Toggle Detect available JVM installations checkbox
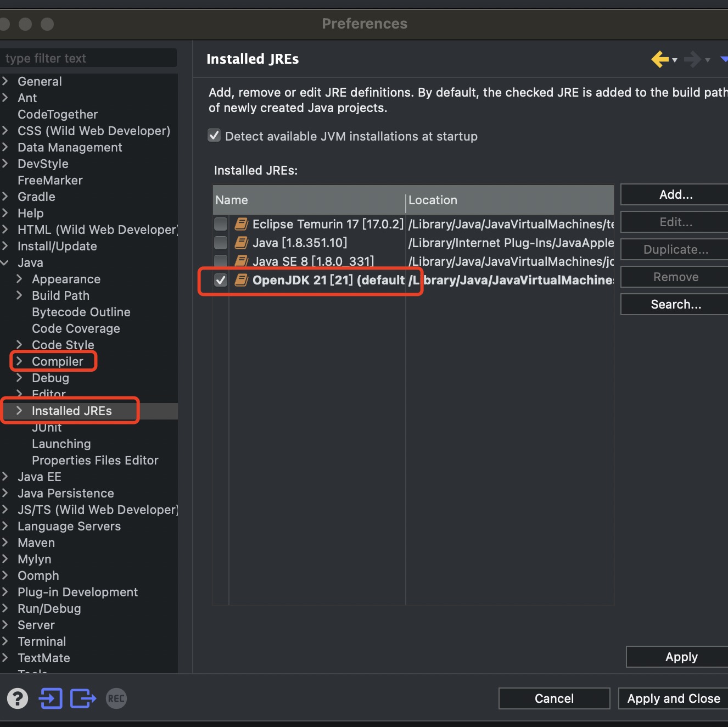 click(x=214, y=136)
